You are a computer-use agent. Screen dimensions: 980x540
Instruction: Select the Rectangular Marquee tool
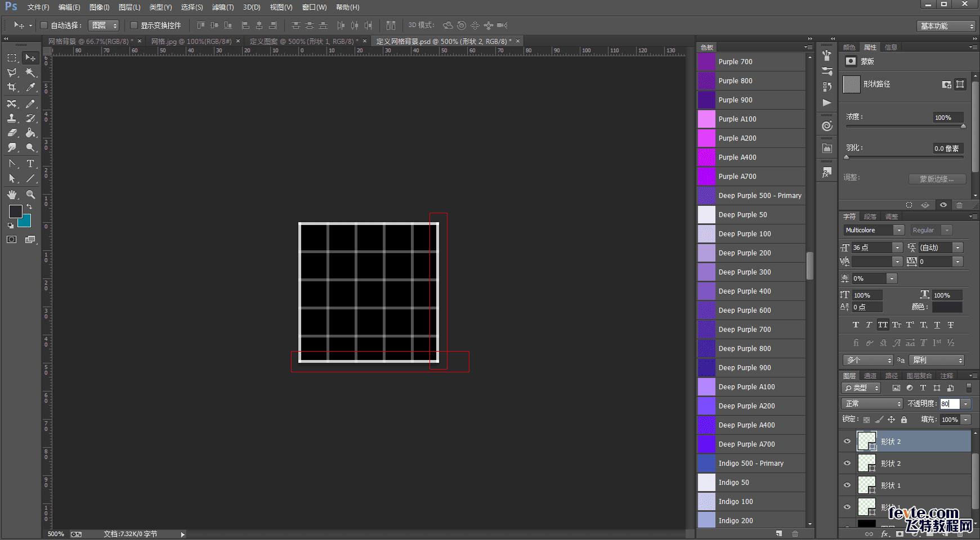click(x=12, y=58)
